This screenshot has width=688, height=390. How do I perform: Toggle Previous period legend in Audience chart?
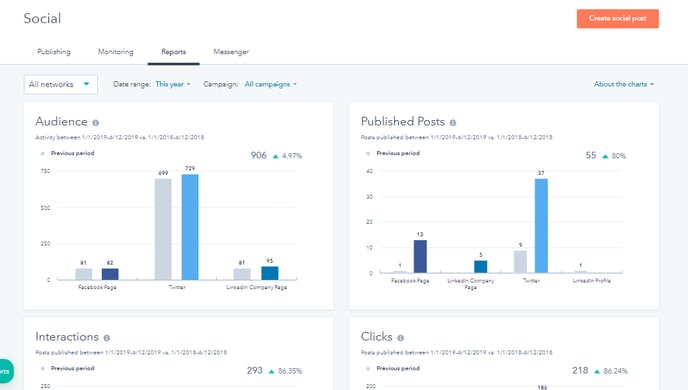point(68,153)
